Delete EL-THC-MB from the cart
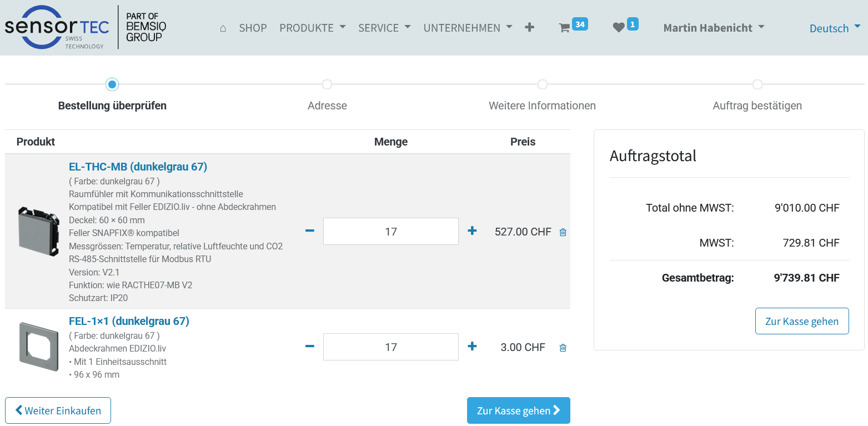The height and width of the screenshot is (426, 868). pos(563,232)
